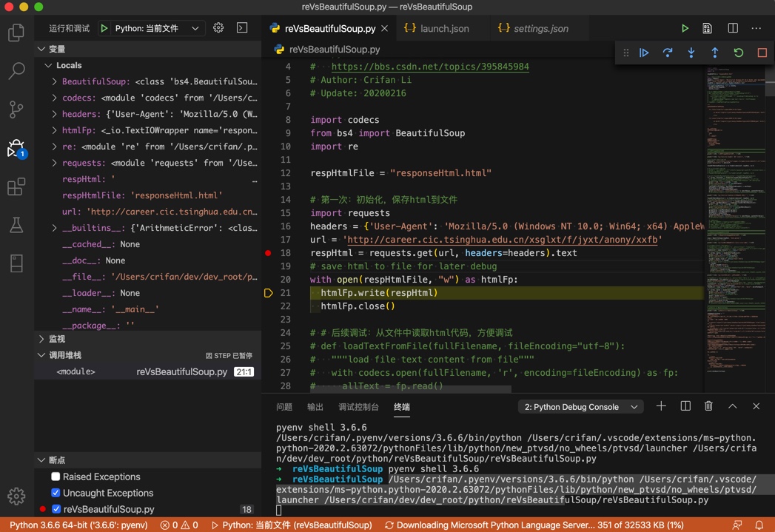Click the terminal input cursor line
Viewport: 775px width, 532px height.
[x=279, y=511]
